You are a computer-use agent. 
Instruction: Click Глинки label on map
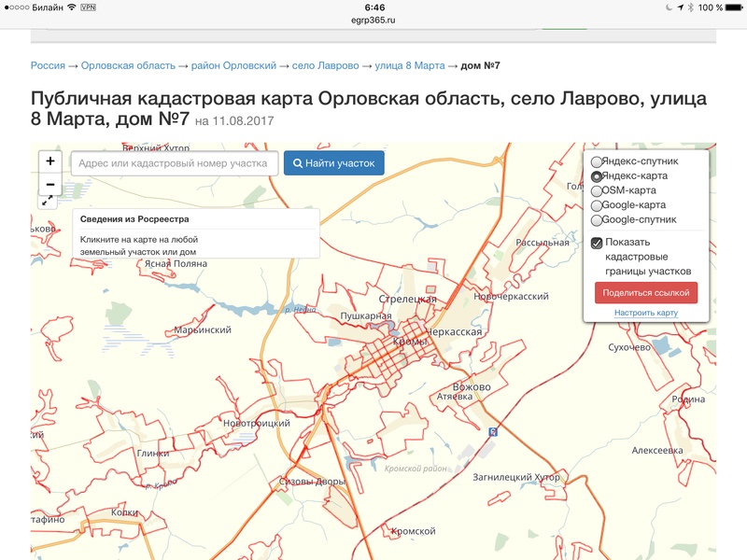pos(153,453)
